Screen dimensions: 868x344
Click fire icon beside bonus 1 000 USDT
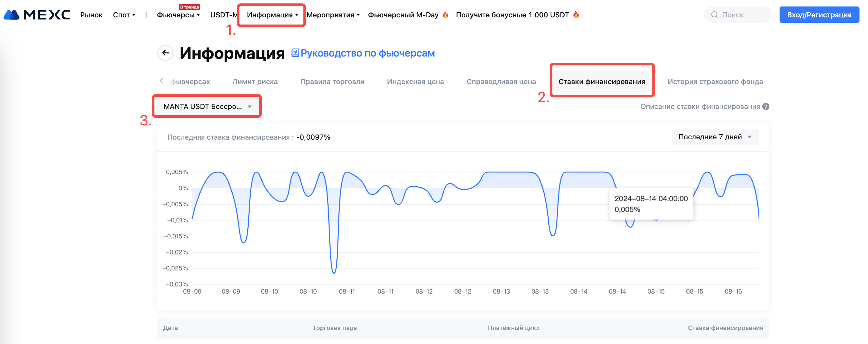pos(576,15)
